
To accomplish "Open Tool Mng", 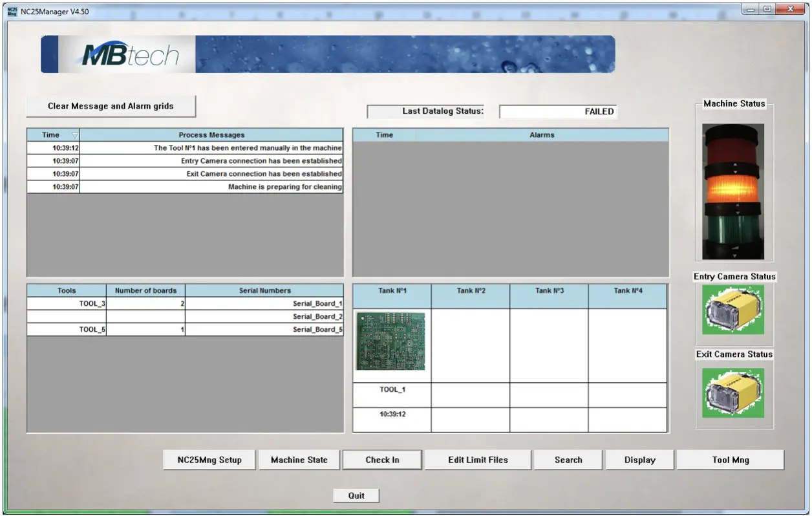I will pos(730,460).
